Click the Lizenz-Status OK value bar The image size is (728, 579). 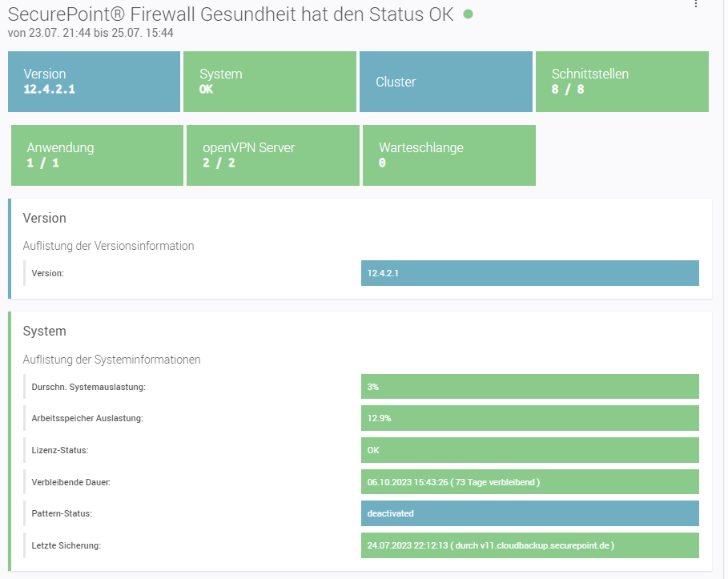coord(529,450)
